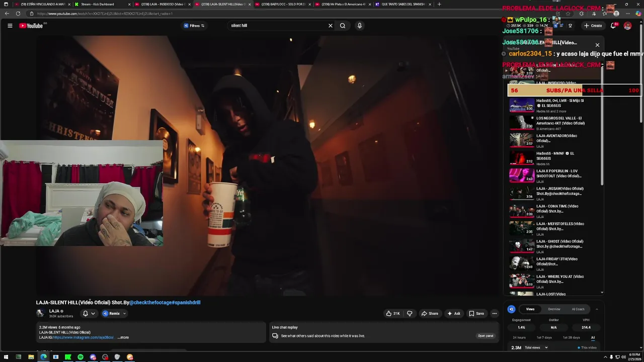
Task: Open the YouTube hamburger guide menu
Action: (10, 26)
